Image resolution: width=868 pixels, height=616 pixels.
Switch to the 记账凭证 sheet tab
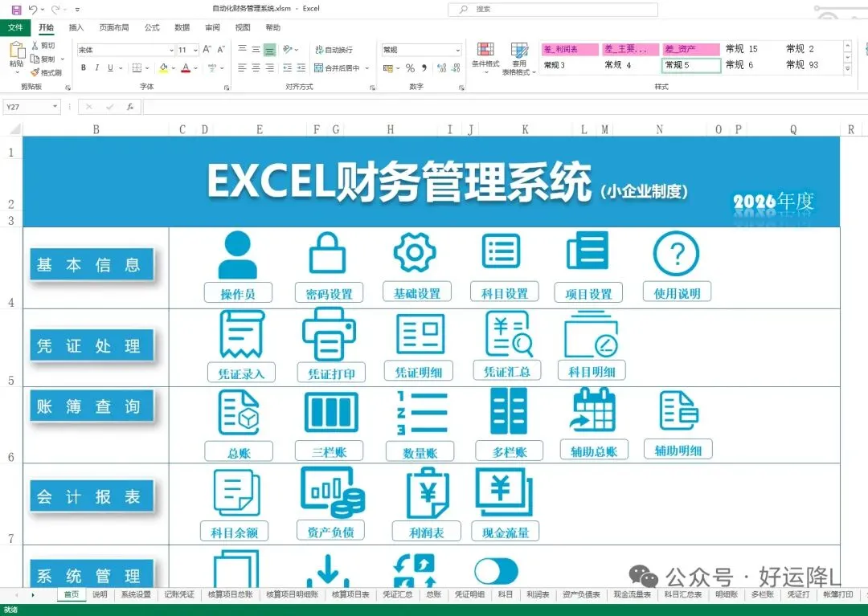point(179,594)
